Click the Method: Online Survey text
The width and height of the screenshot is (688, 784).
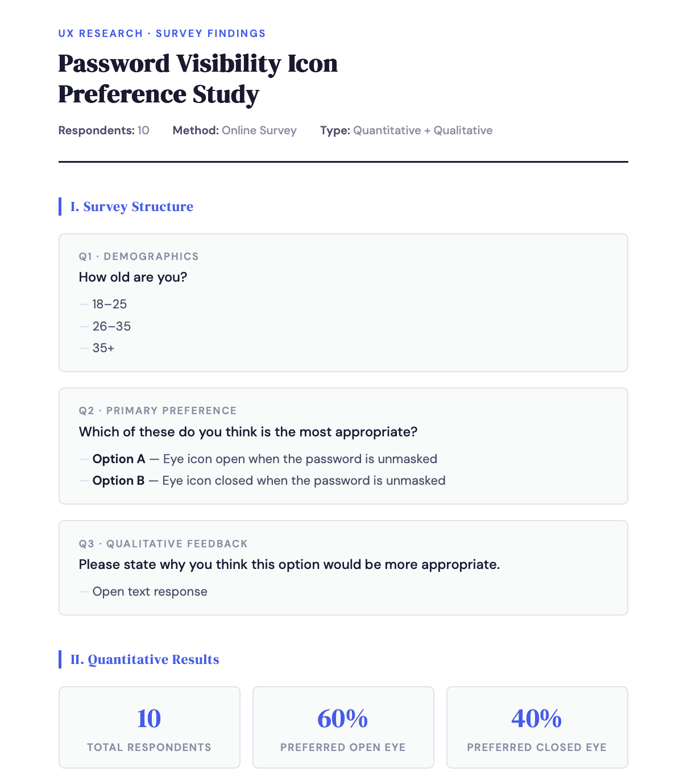[x=235, y=130]
